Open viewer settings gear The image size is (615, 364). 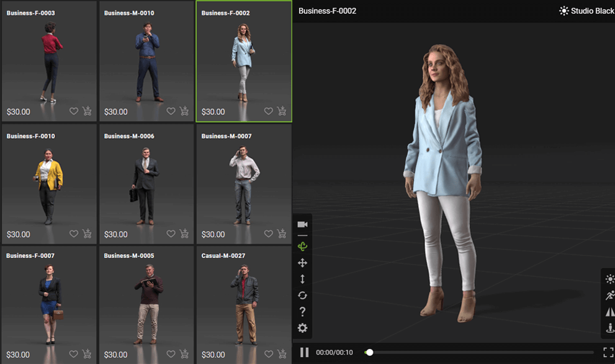302,328
